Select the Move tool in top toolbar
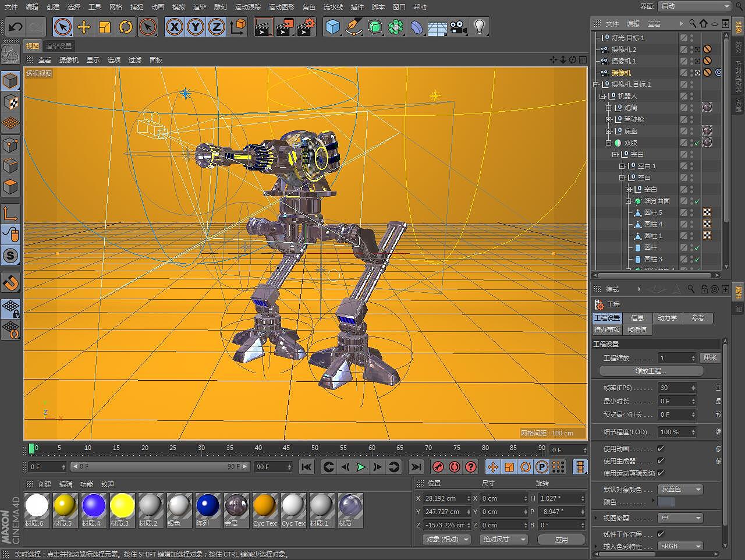Screen dimensions: 745x560 (x=84, y=27)
